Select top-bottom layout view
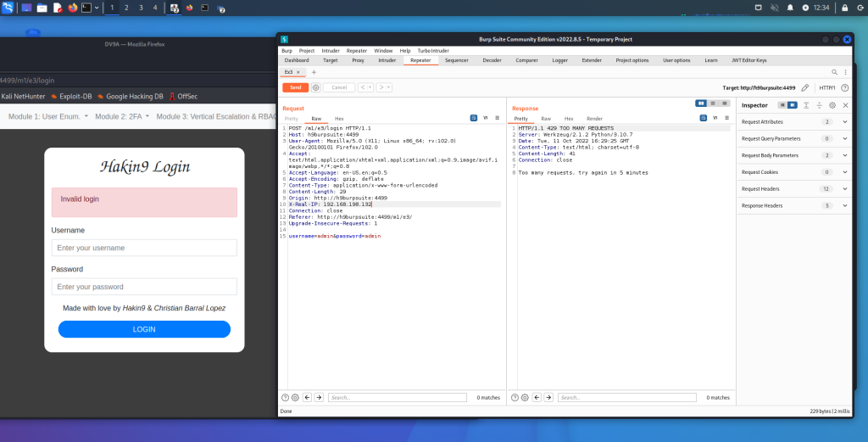The image size is (868, 442). (713, 104)
